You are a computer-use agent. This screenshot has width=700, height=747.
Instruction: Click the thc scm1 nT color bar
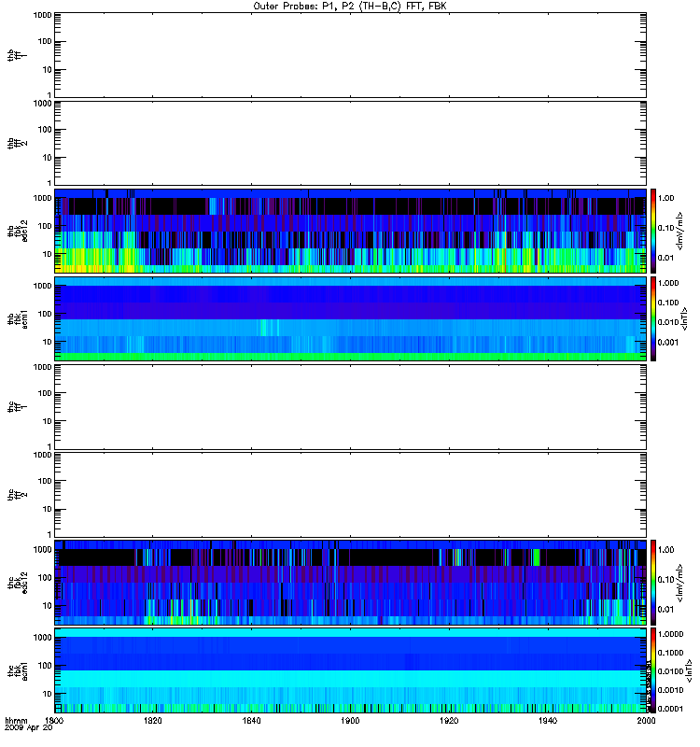[653, 670]
